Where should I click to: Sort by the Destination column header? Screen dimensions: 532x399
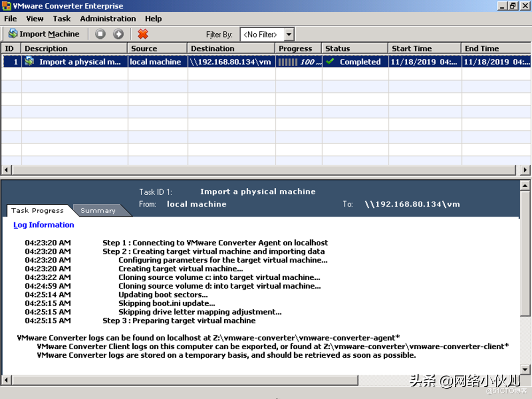point(231,48)
